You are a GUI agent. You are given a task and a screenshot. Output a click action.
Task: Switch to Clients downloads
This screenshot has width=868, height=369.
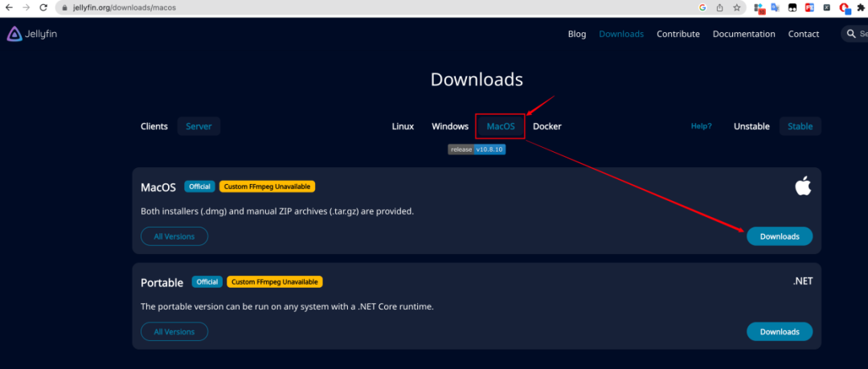pos(154,126)
